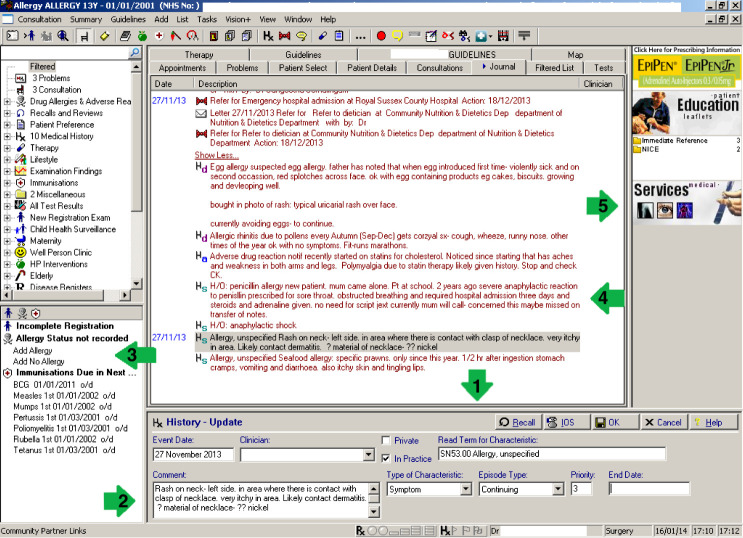Open the Vision+ menu
Screen dimensions: 743x538
237,19
